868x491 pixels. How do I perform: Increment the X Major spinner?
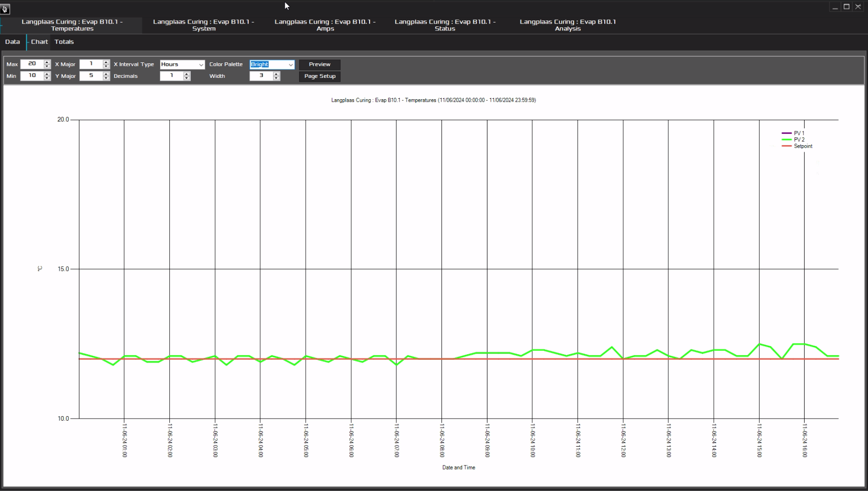106,62
